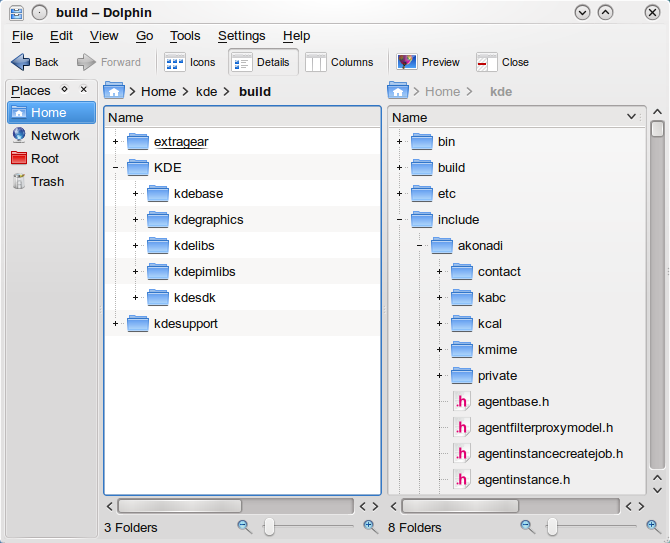Zoom in icon in right pane status bar
The height and width of the screenshot is (543, 670).
[654, 527]
